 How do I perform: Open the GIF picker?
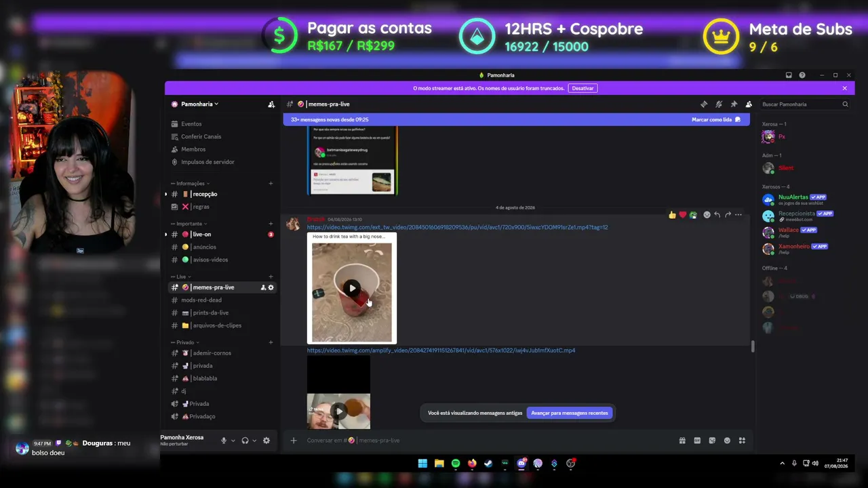tap(697, 441)
